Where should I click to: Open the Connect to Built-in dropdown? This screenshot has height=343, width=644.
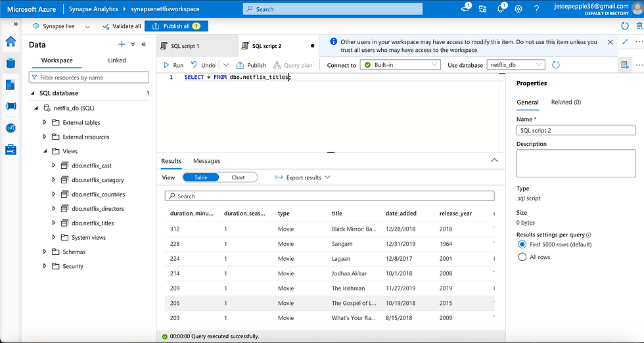tap(400, 65)
